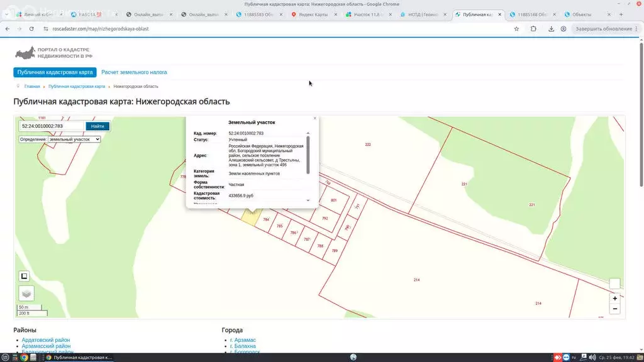The height and width of the screenshot is (362, 644).
Task: Bookmark this page with the star icon
Action: (x=516, y=29)
